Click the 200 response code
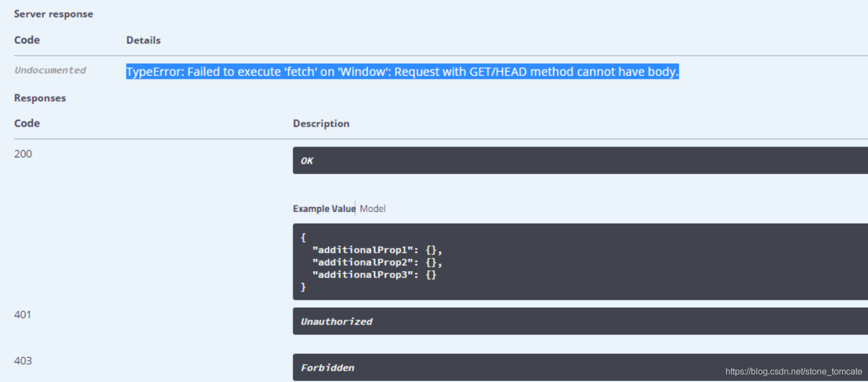 click(23, 154)
